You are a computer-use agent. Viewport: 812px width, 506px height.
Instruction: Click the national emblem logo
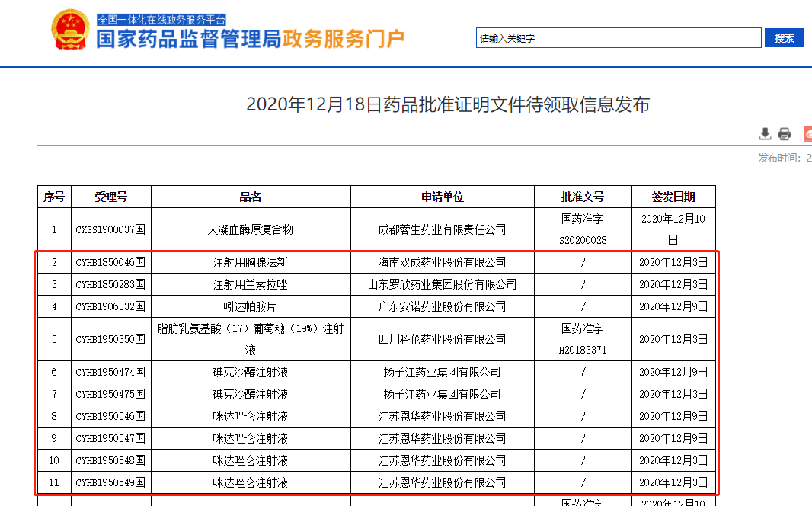coord(70,30)
